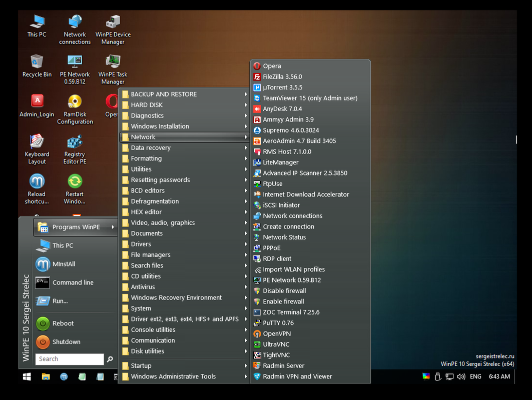Open Ammyy Admin 3.9
This screenshot has width=532, height=400.
pos(310,119)
